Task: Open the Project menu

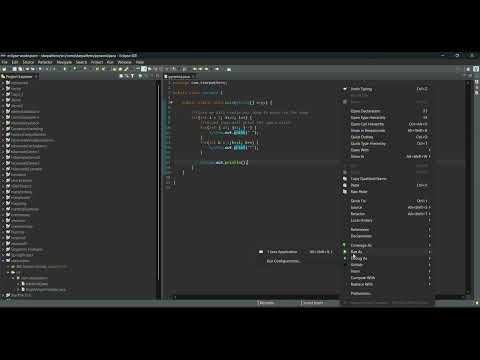Action: 97,62
